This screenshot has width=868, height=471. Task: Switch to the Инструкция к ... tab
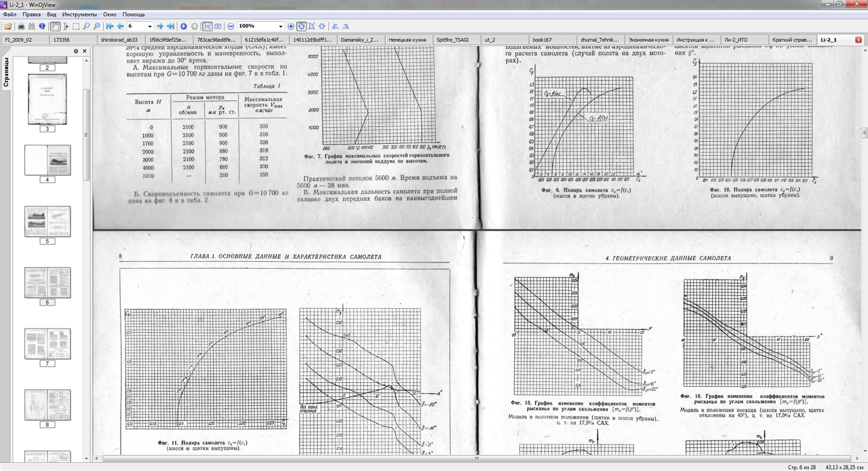coord(696,40)
